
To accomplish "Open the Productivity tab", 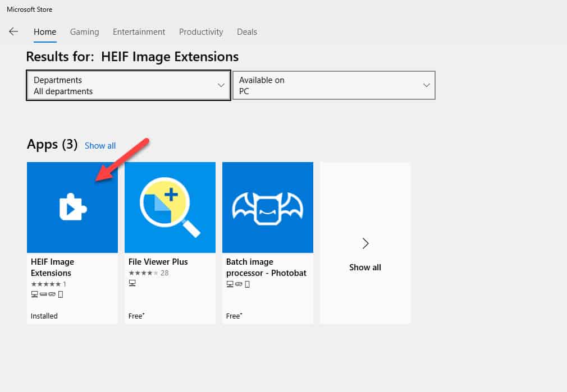I will click(201, 32).
